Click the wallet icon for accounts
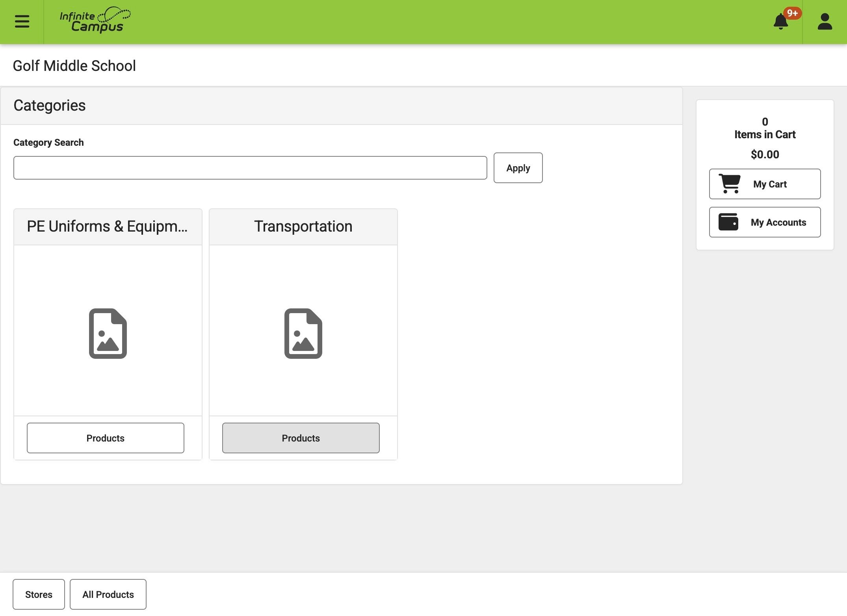 coord(728,222)
